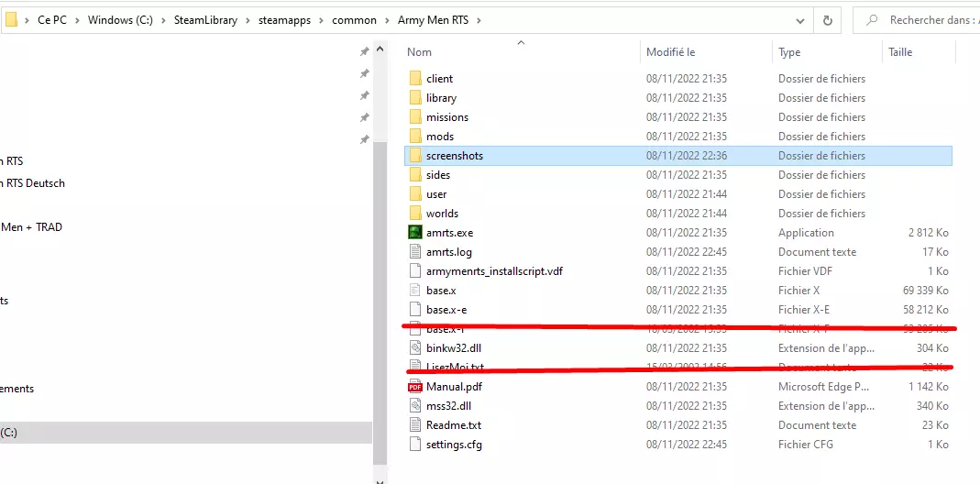Viewport: 980px width, 484px height.
Task: Click the missions folder icon
Action: tap(415, 117)
